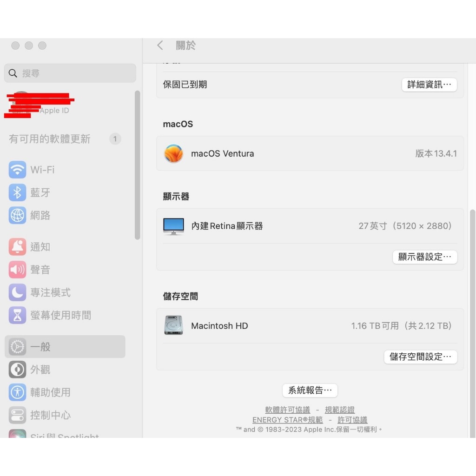Click the software update badge showing 1
Screen dimensions: 476x476
[115, 139]
